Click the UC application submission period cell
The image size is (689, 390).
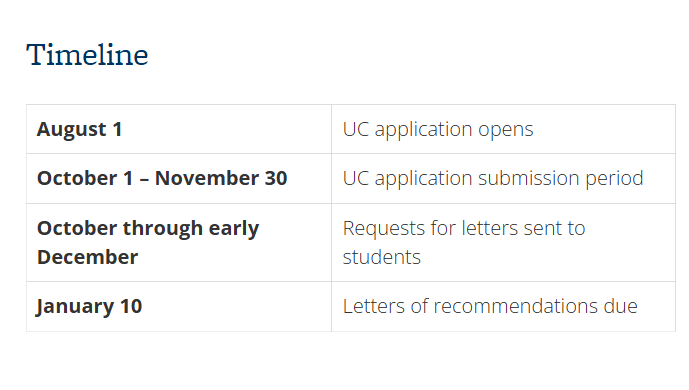tap(504, 179)
